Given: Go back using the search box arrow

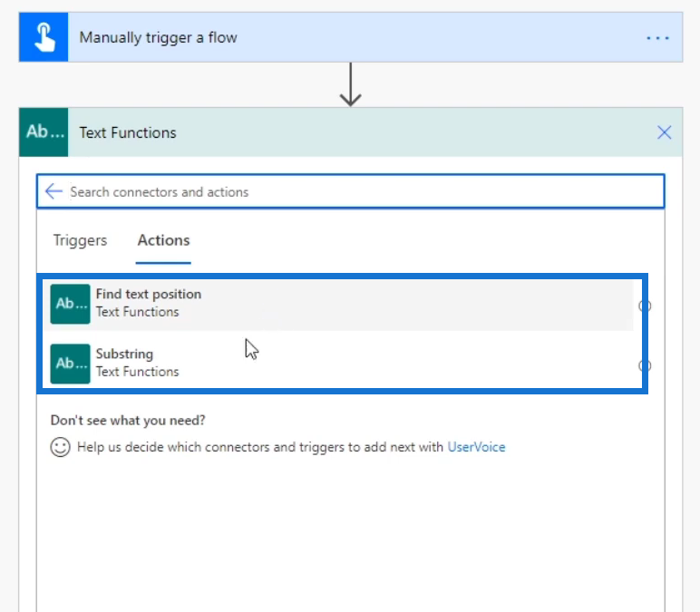Looking at the screenshot, I should (x=54, y=191).
